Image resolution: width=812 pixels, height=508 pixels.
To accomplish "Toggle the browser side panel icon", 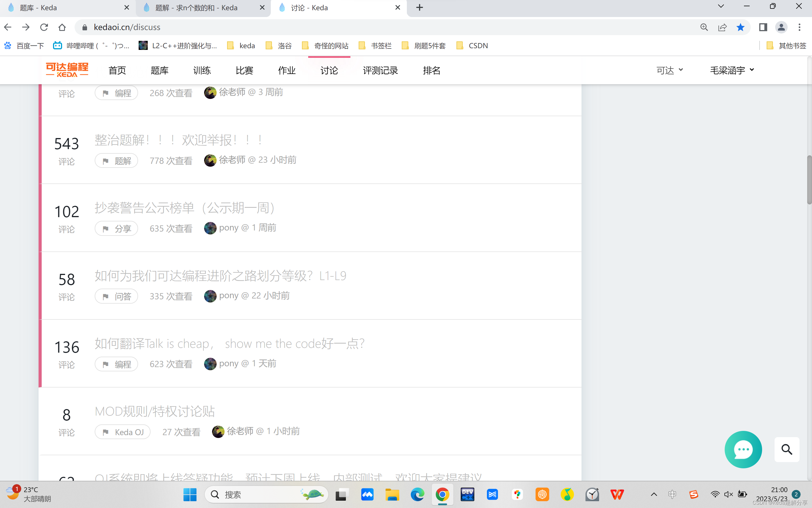I will coord(763,27).
